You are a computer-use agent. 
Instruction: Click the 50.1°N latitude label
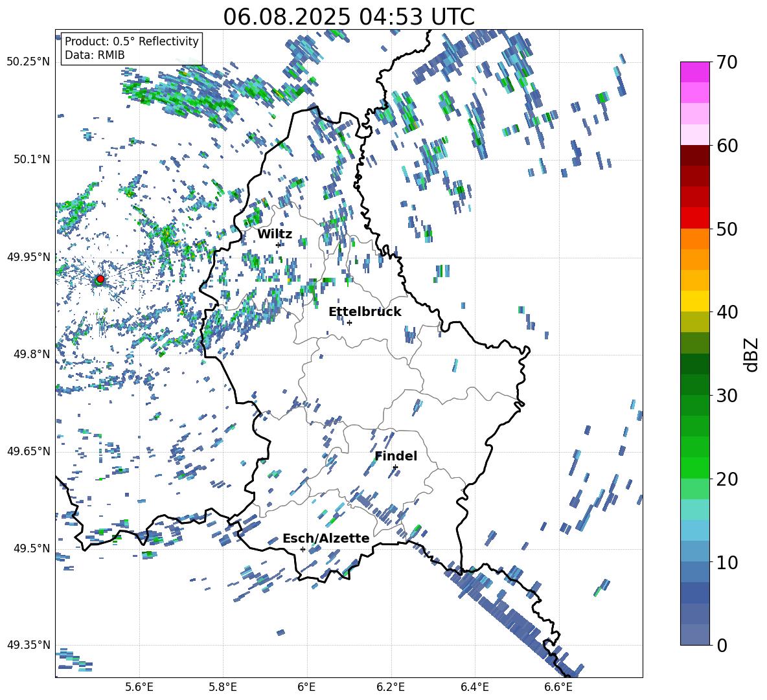point(31,159)
